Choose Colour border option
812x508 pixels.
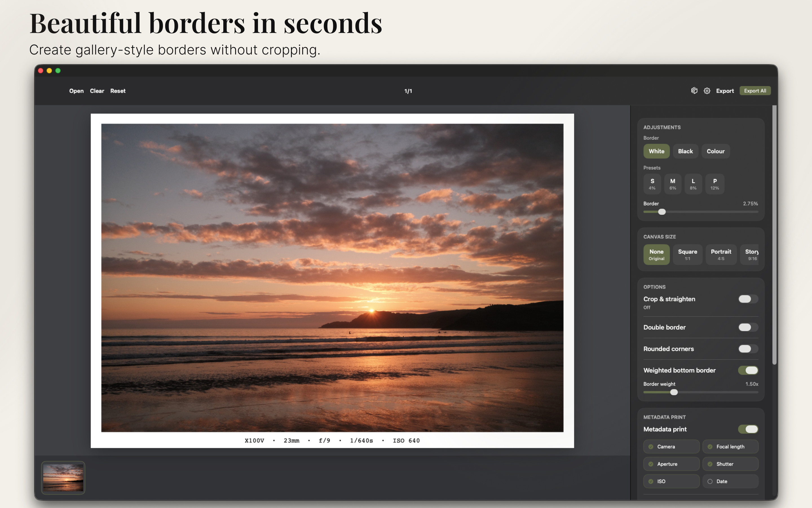[x=715, y=151]
